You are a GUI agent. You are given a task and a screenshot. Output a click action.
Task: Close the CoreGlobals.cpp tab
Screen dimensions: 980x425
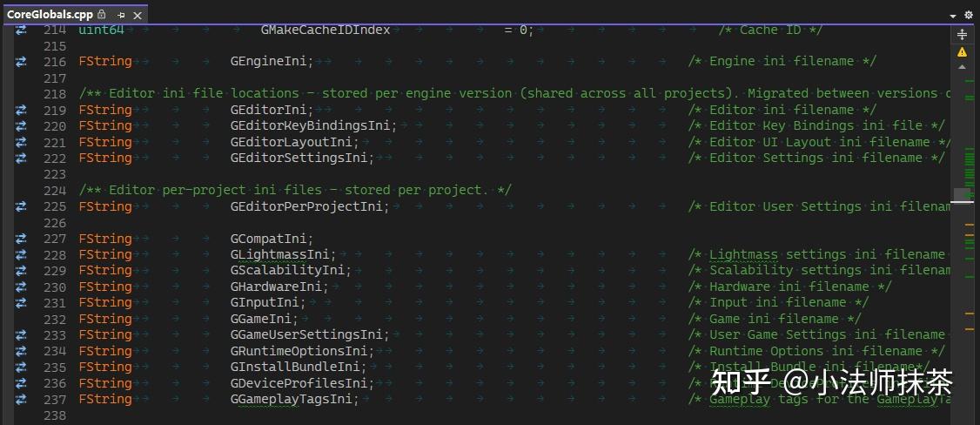click(x=138, y=15)
